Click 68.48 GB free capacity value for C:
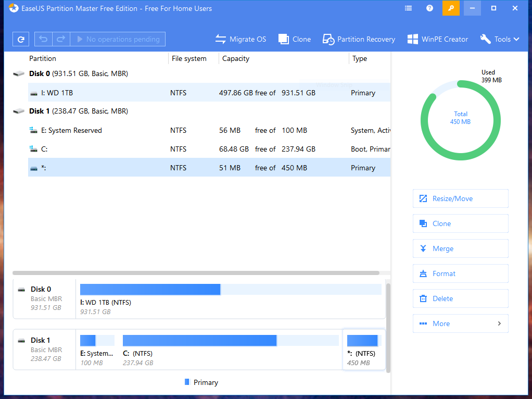Screen dimensions: 532x399 234,149
